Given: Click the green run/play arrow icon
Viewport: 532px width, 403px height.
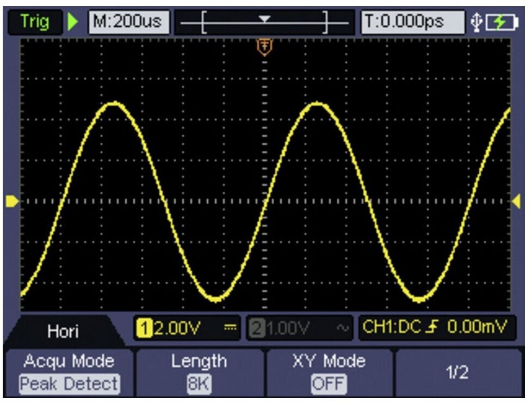Looking at the screenshot, I should 73,23.
